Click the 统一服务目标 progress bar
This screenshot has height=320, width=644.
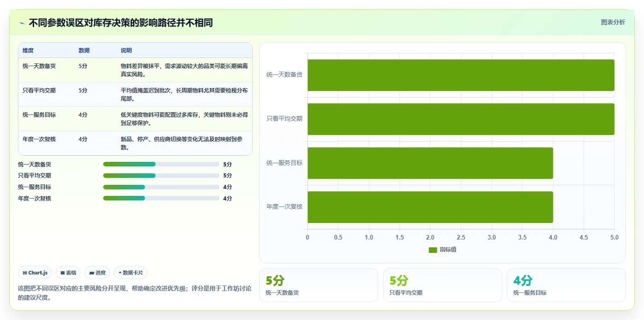161,187
